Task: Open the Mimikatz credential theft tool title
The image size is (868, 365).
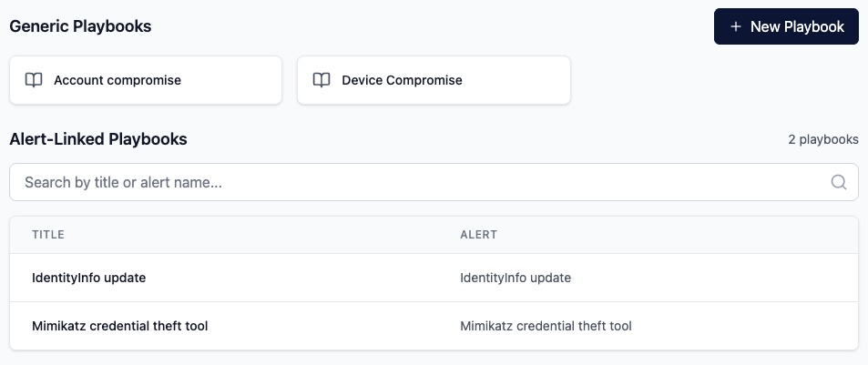Action: pos(119,326)
